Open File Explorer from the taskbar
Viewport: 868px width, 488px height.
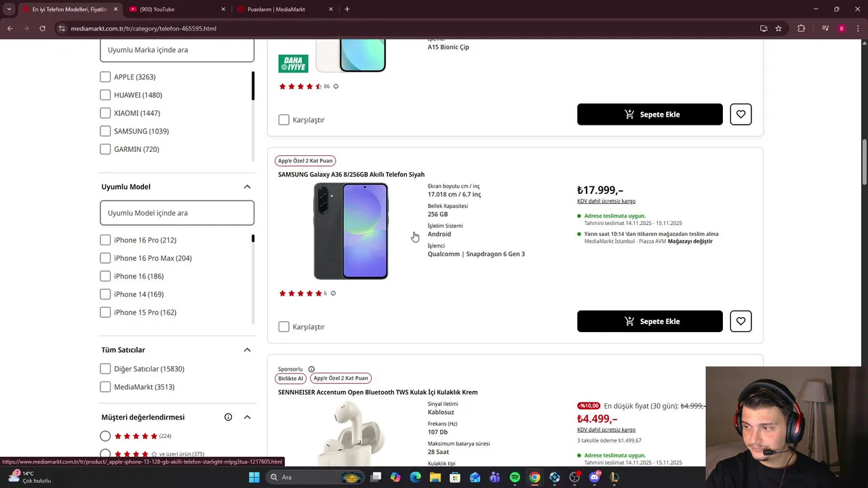(x=435, y=477)
